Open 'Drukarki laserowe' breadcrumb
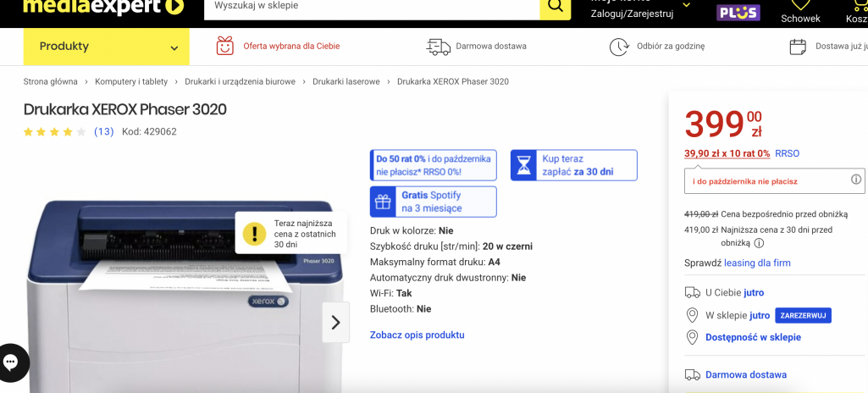 pos(346,82)
